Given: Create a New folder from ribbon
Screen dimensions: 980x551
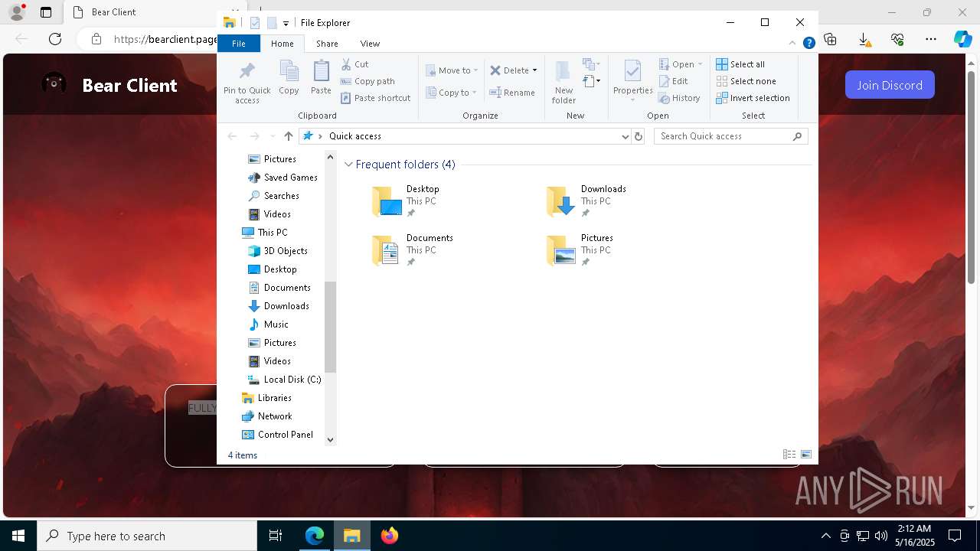Looking at the screenshot, I should (x=563, y=83).
